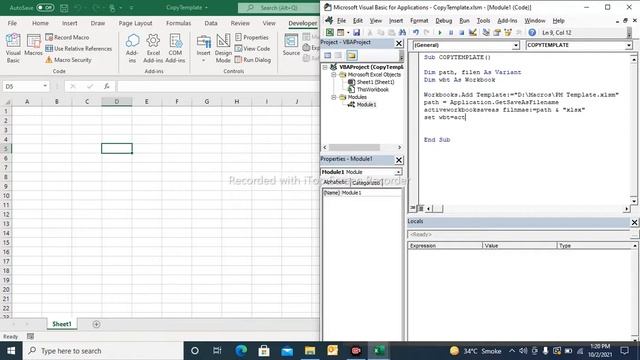Collapse VBAProject tree node

[325, 67]
